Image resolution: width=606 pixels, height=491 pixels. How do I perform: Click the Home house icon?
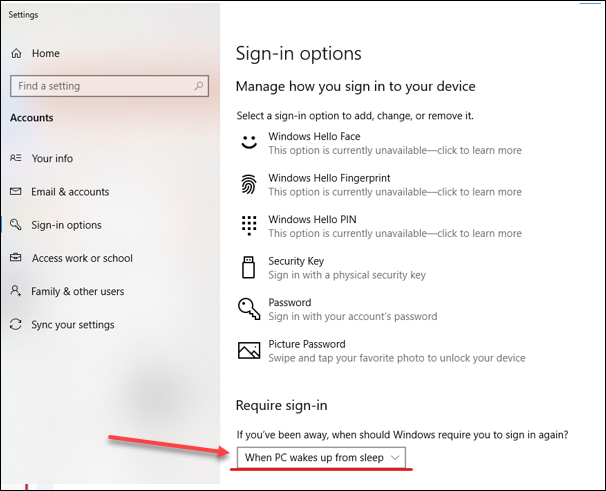pyautogui.click(x=16, y=53)
